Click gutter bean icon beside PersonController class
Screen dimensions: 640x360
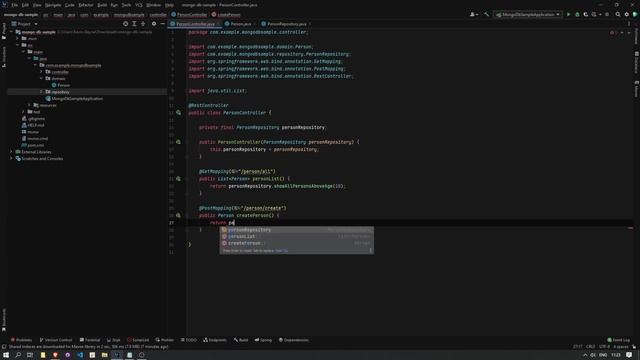coord(178,112)
